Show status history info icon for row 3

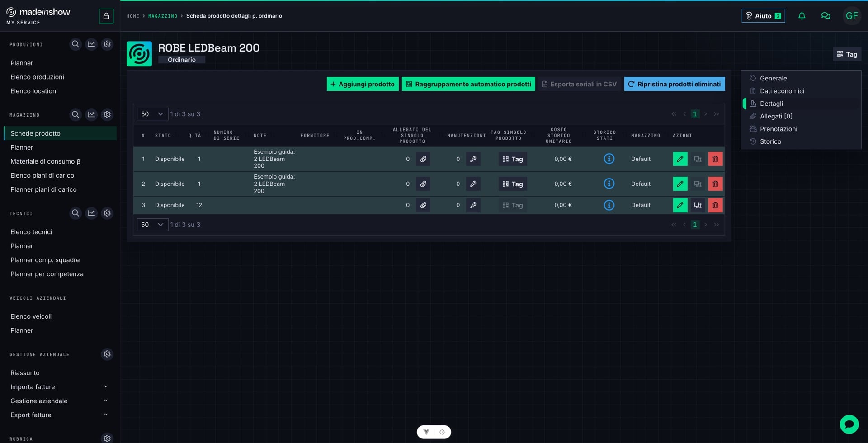pos(609,205)
